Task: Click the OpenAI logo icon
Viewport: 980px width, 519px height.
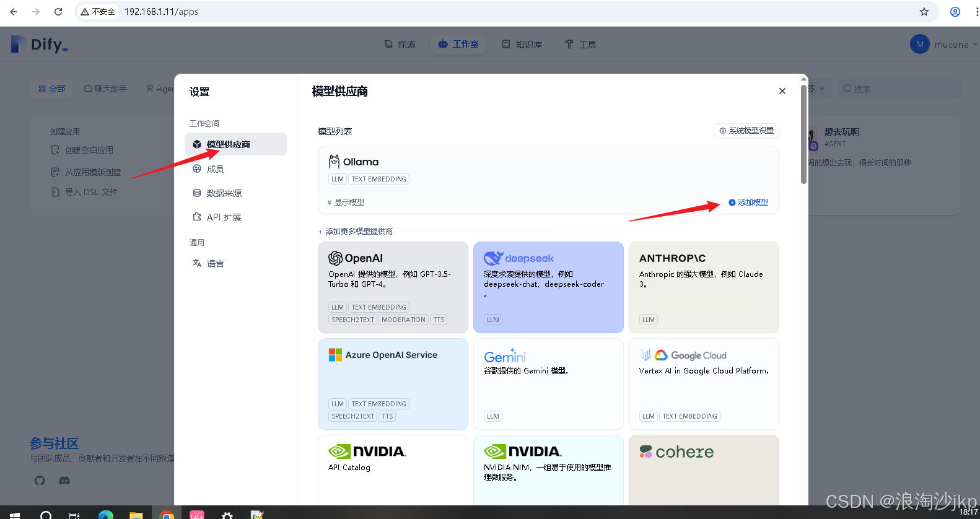Action: [336, 258]
